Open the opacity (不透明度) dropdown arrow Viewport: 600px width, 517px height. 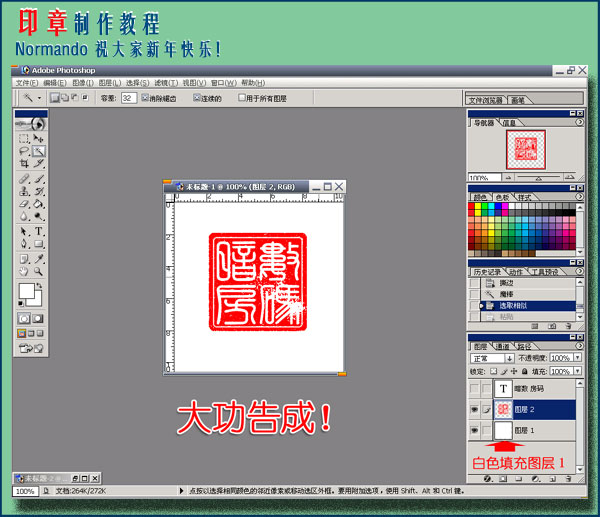577,357
